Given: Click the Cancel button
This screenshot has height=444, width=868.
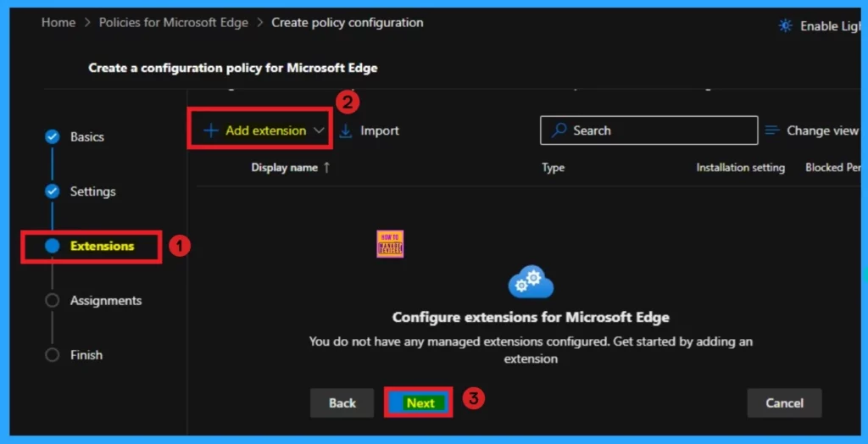Looking at the screenshot, I should click(784, 403).
